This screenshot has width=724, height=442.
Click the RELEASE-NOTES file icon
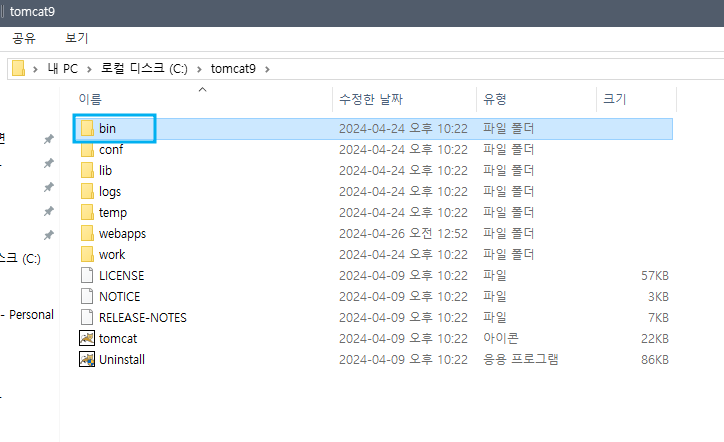point(87,317)
